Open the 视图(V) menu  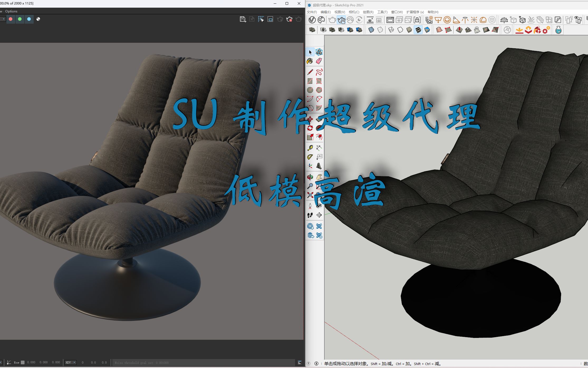(340, 12)
